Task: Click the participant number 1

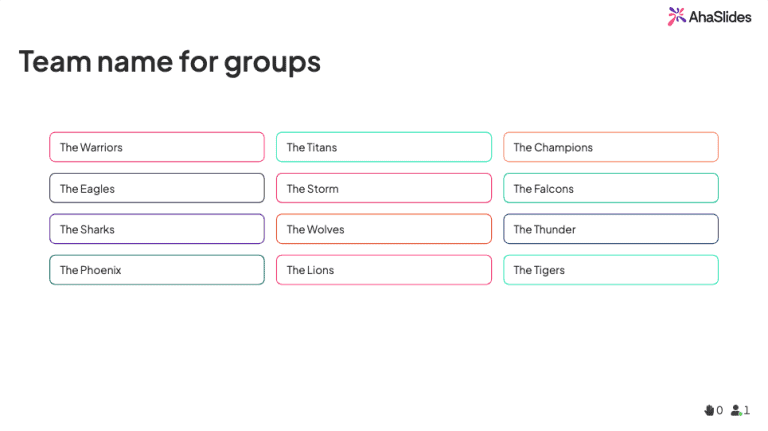Action: coord(746,410)
